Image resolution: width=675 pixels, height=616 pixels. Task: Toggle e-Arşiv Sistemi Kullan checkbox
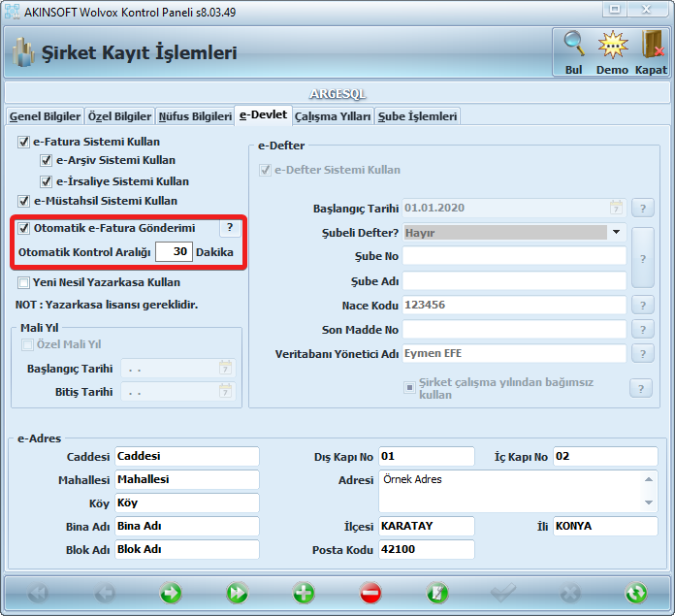pyautogui.click(x=46, y=161)
